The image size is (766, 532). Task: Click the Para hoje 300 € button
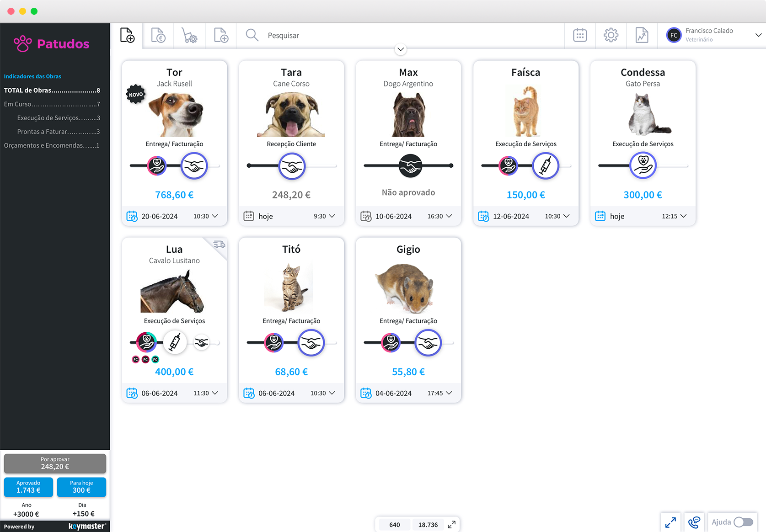coord(81,487)
